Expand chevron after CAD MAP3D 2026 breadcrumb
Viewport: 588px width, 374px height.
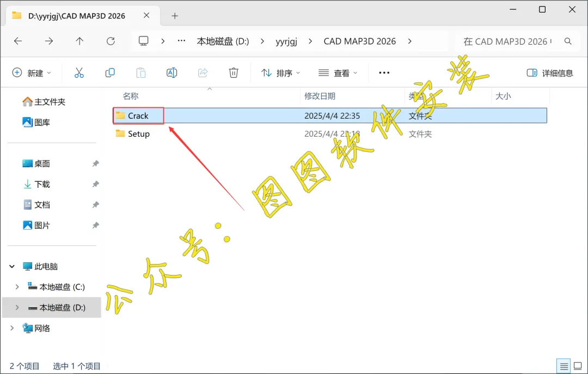409,41
